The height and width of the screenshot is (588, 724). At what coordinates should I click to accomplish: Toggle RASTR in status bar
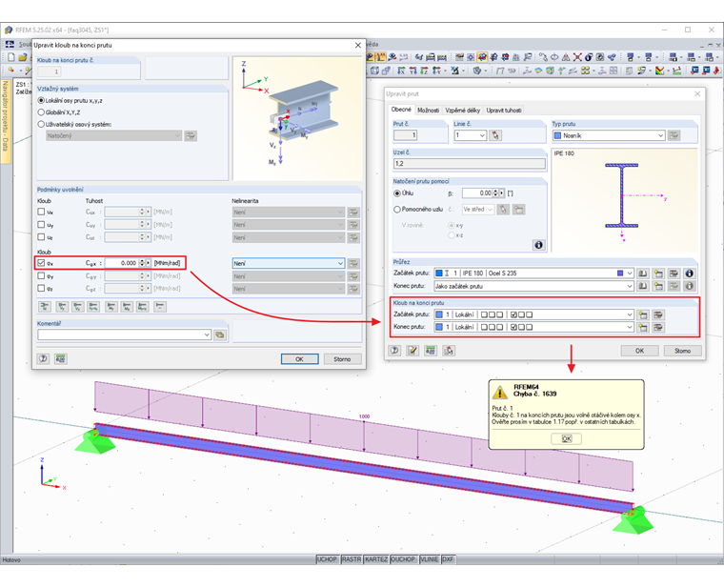[x=352, y=559]
